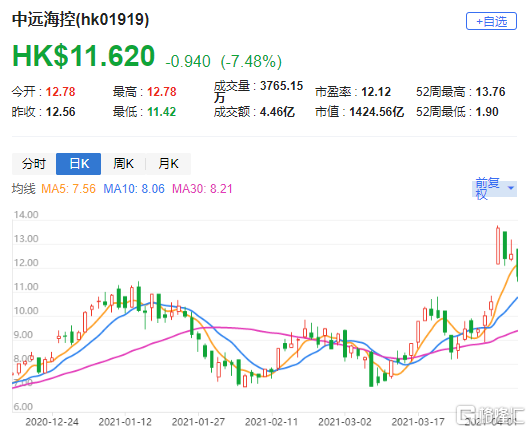Click the MA5: 7.56 legend
Viewport: 531px width, 432px height.
click(68, 189)
